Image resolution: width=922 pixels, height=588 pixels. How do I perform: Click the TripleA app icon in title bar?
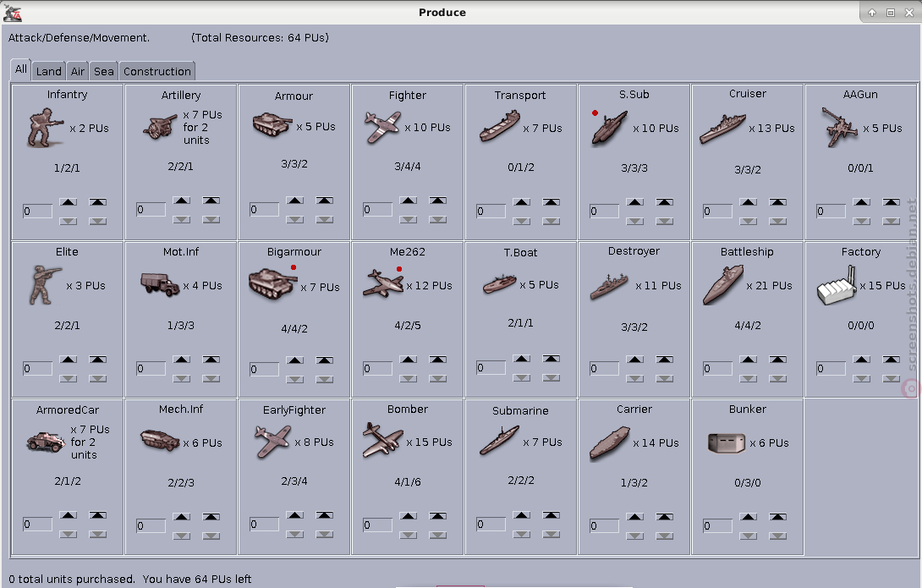tap(13, 13)
